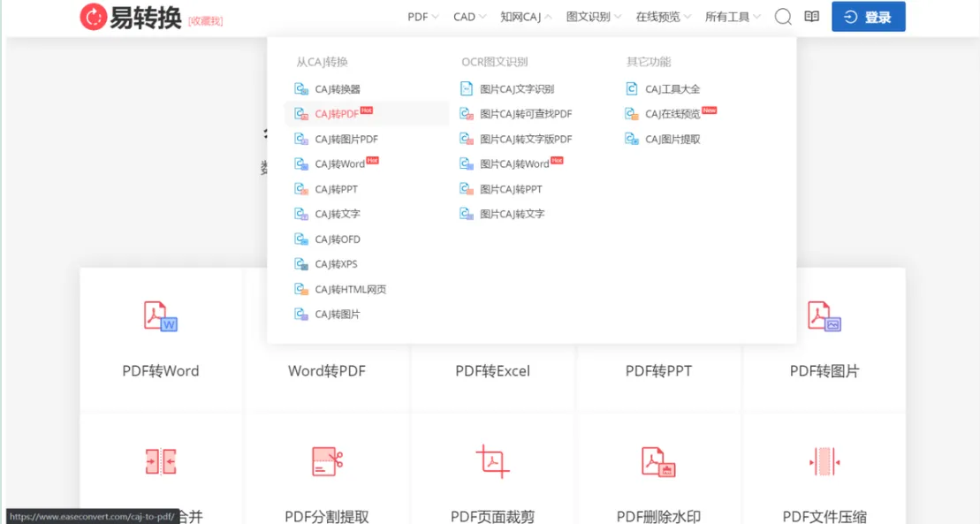Click the PDF分割提取 scissors icon
This screenshot has height=524, width=980.
[x=327, y=461]
